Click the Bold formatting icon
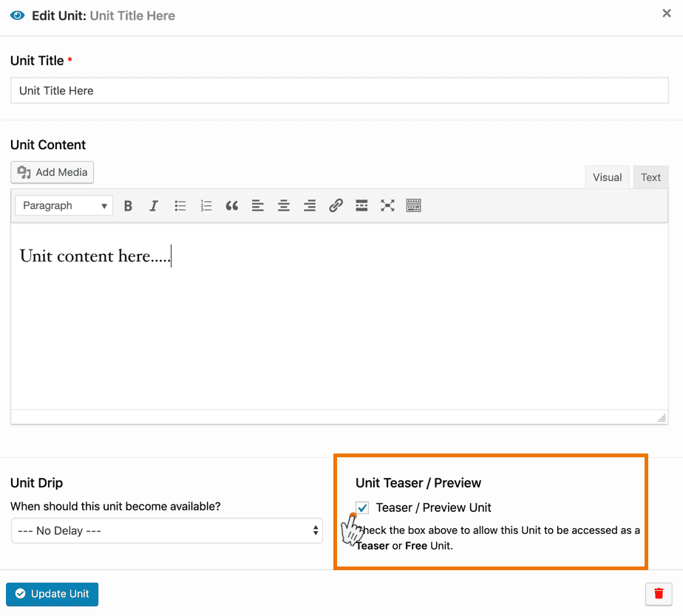The image size is (683, 616). 128,205
